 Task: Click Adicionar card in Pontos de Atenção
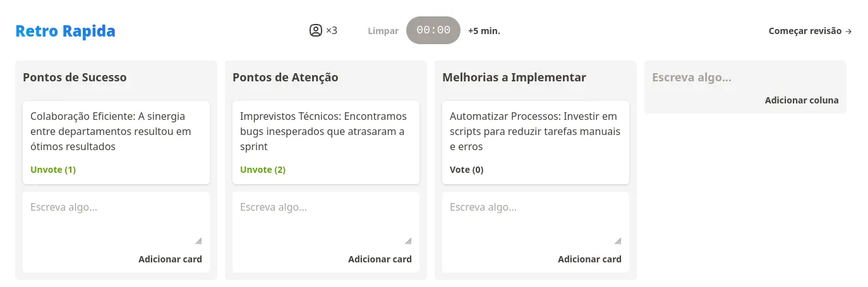[380, 259]
